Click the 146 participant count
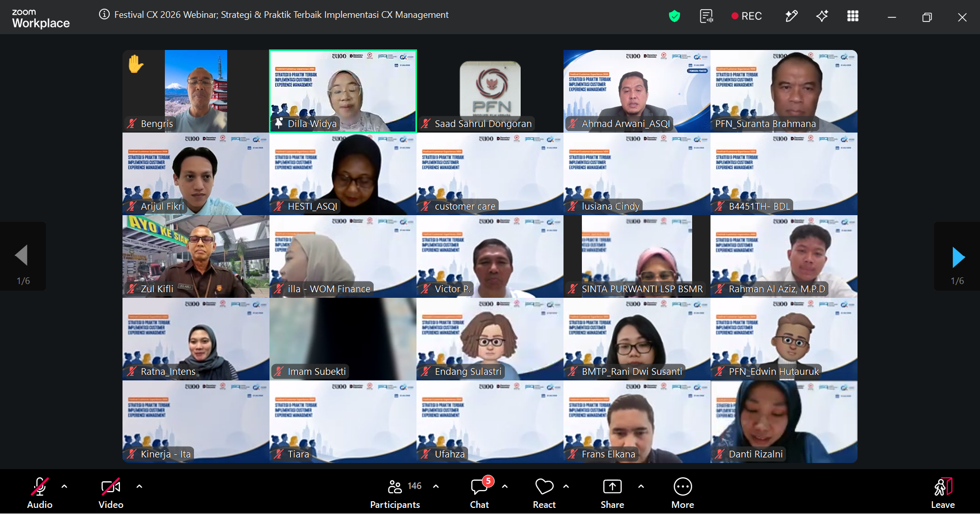The width and height of the screenshot is (980, 514). [x=414, y=486]
